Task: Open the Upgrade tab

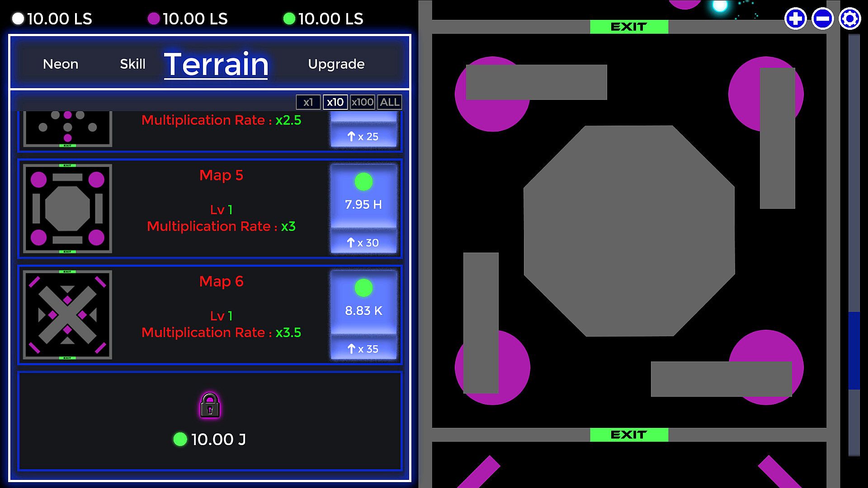Action: 336,64
